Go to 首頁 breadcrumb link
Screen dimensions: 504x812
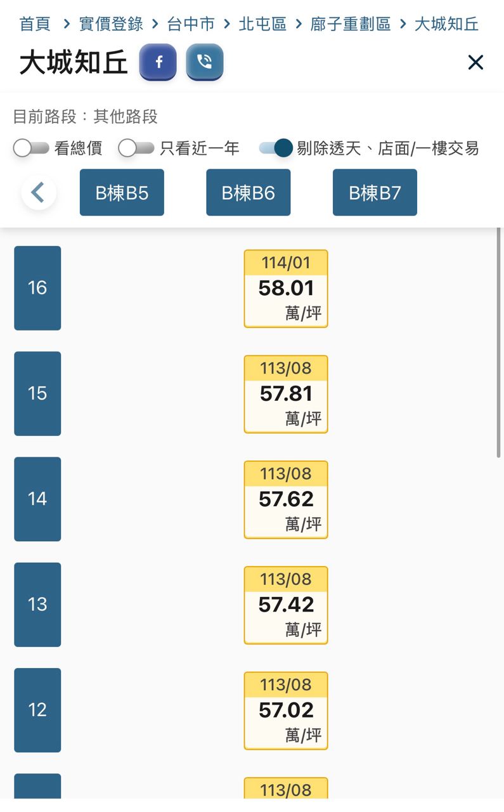click(x=35, y=25)
